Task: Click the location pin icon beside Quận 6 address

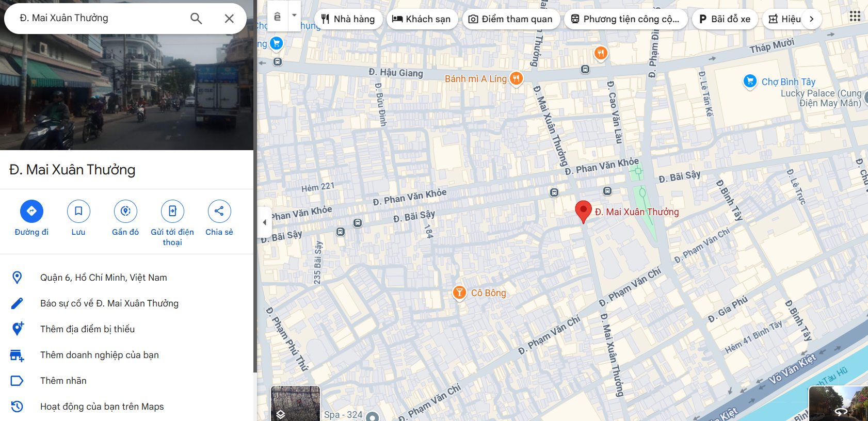Action: (x=17, y=278)
